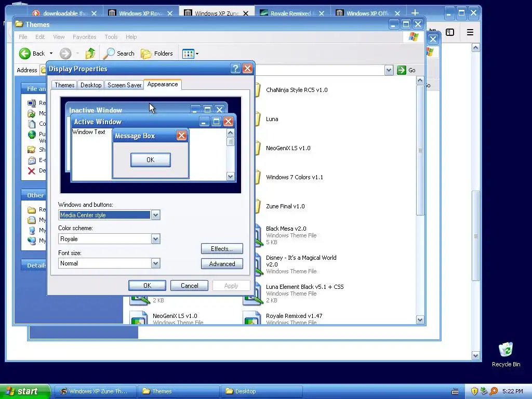Switch to the Themes tab
This screenshot has height=399, width=532.
click(x=64, y=85)
